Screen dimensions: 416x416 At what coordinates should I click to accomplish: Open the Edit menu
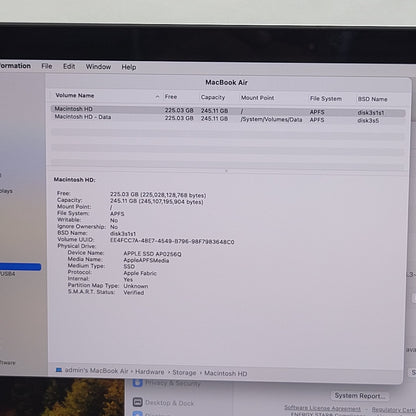69,66
